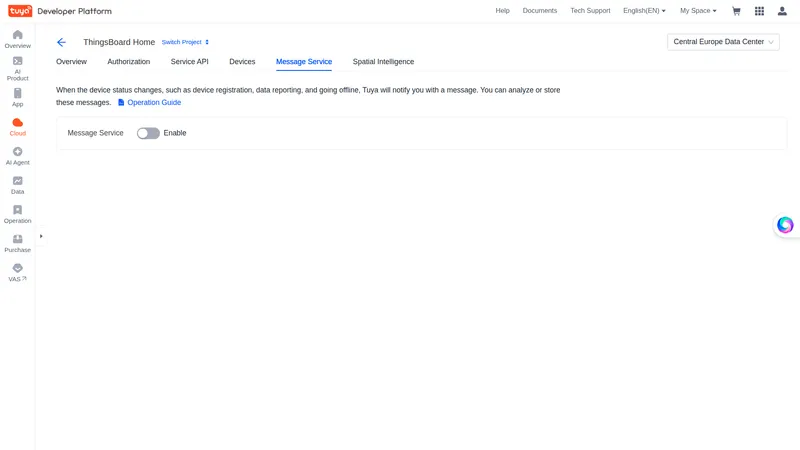Open the apps grid icon
The image size is (800, 450).
(759, 11)
